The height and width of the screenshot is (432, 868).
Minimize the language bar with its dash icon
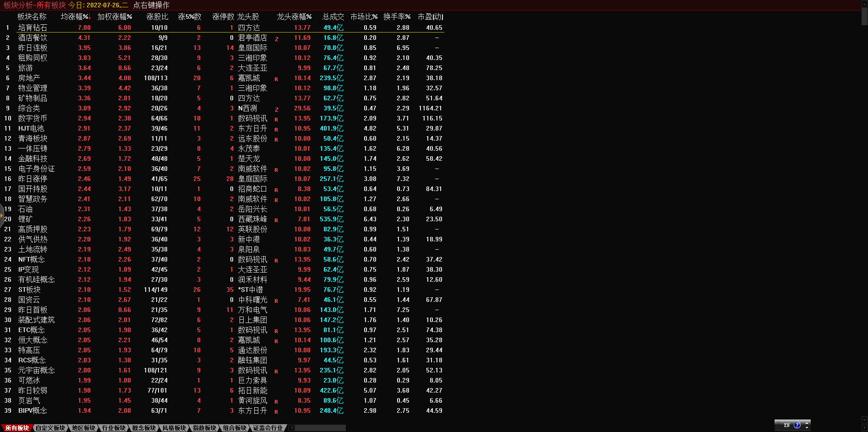coord(807,422)
